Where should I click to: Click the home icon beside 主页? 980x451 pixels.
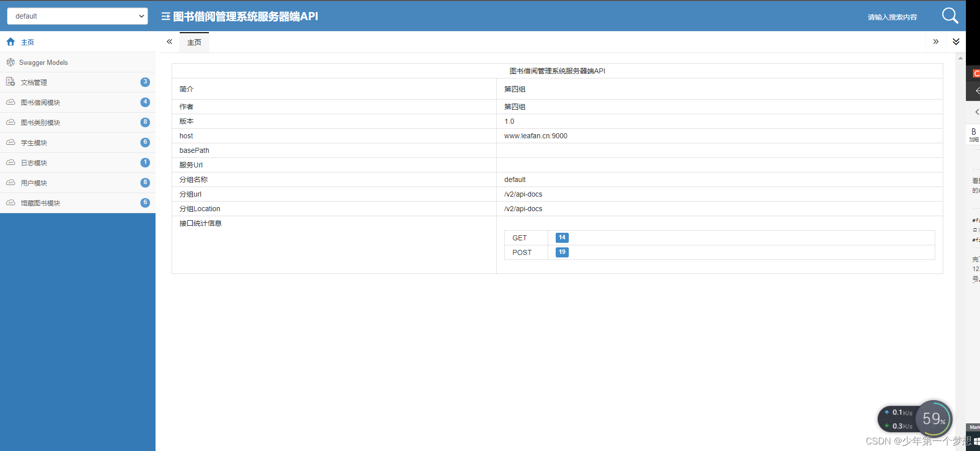tap(11, 42)
